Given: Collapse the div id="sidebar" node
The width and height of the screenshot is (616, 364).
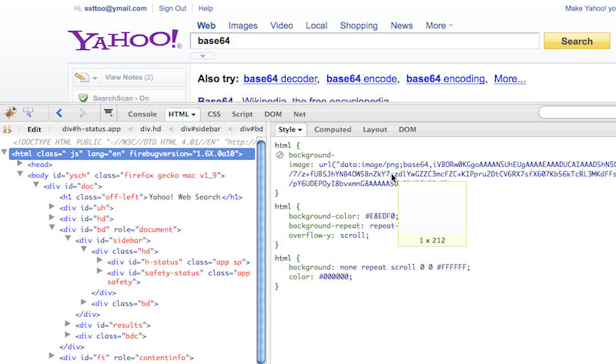Looking at the screenshot, I should point(68,239).
